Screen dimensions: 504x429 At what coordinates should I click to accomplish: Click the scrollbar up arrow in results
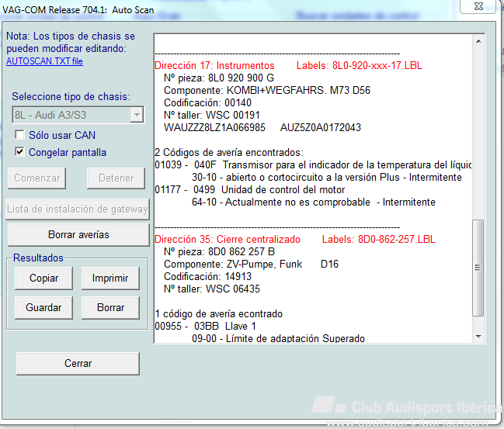click(x=478, y=41)
